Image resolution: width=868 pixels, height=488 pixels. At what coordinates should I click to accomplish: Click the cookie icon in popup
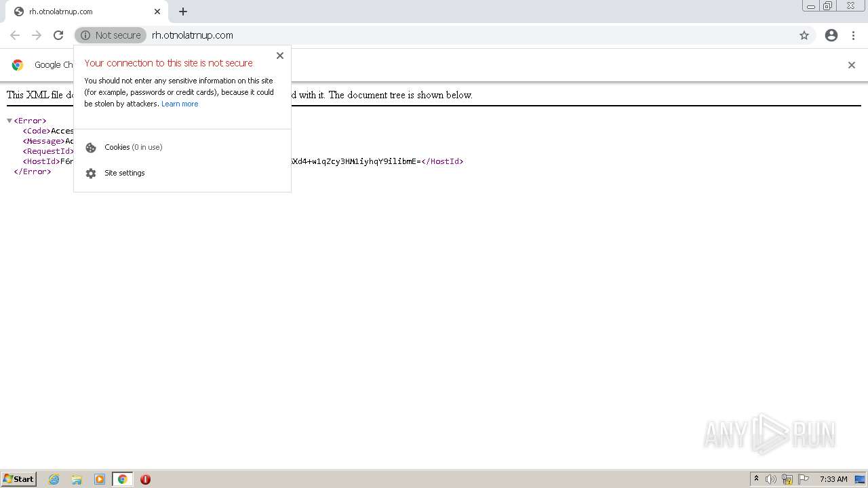(91, 148)
